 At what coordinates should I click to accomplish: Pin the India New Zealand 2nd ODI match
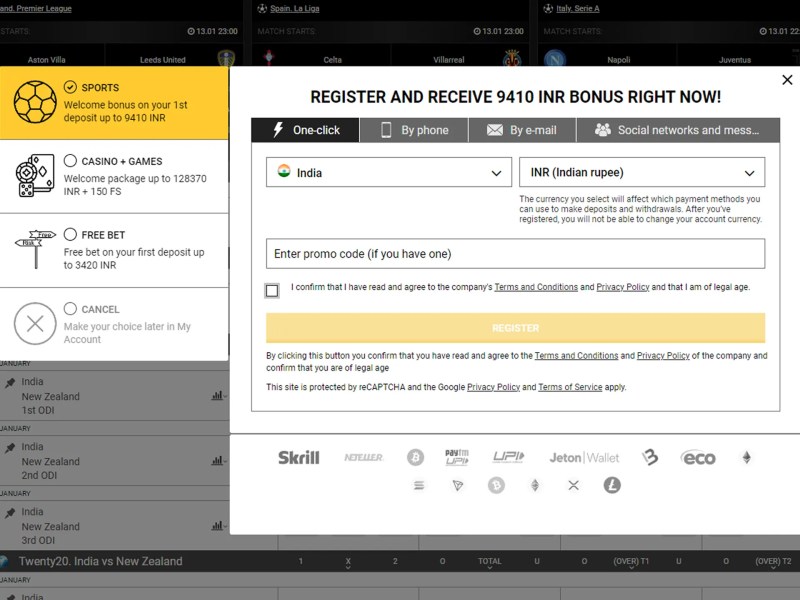10,448
